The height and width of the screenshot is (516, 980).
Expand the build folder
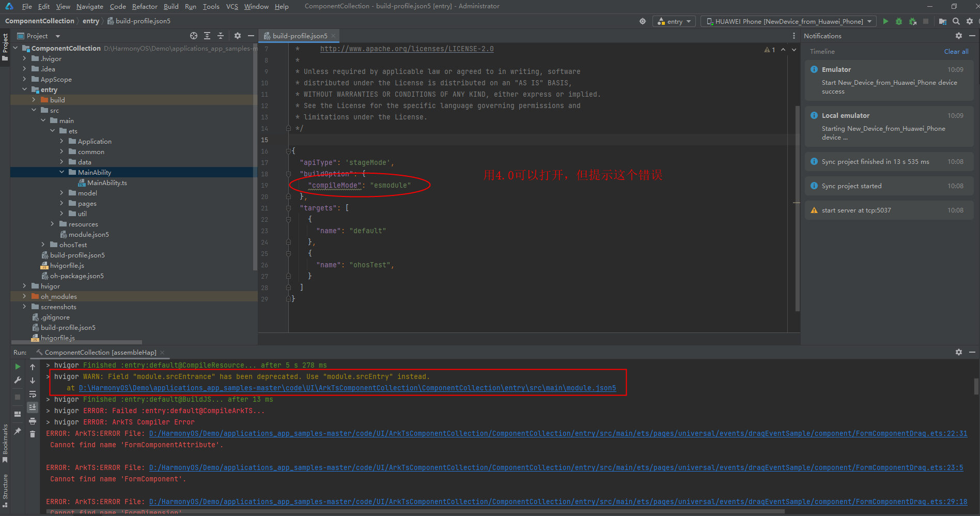34,100
